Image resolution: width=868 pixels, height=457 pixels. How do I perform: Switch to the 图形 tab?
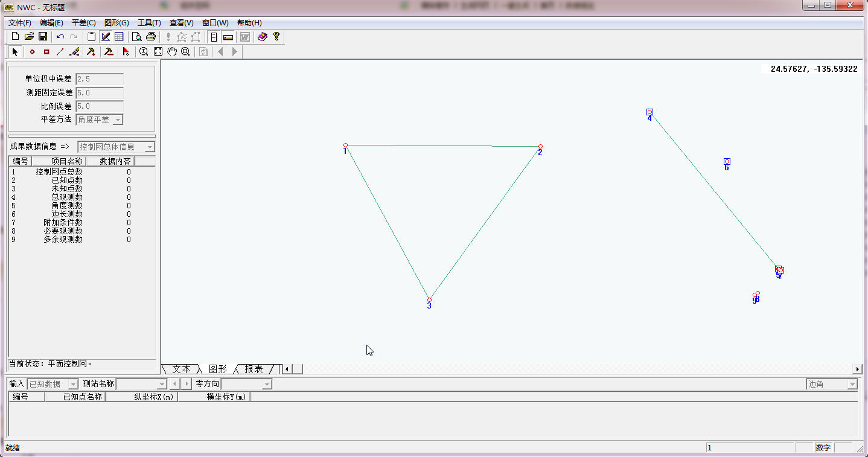tap(218, 369)
